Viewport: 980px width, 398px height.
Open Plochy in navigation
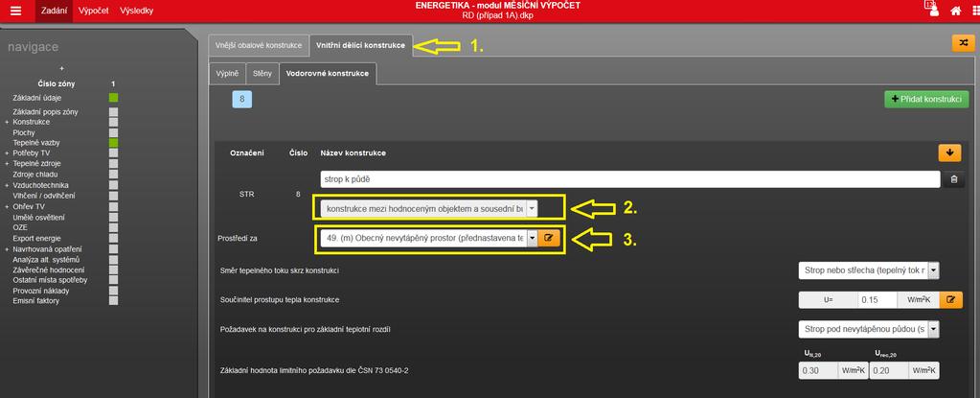click(24, 132)
